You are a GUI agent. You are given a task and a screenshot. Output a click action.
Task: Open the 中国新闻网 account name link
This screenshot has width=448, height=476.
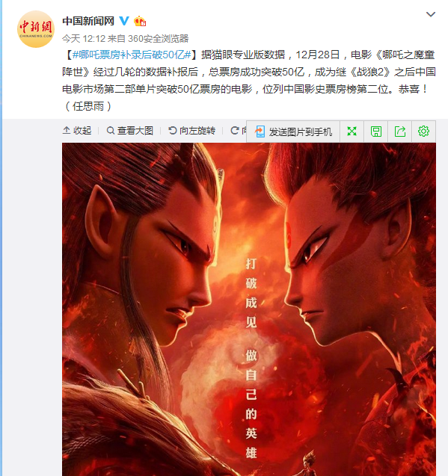(x=88, y=21)
